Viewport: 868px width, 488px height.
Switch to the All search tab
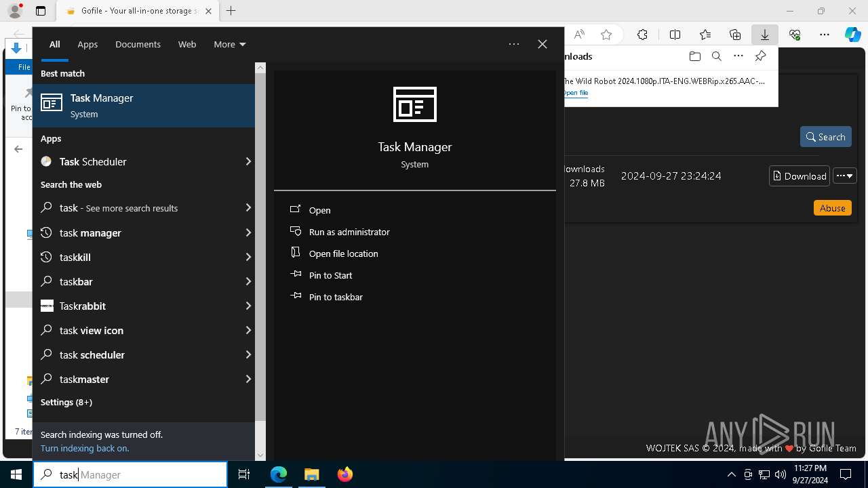(x=54, y=44)
